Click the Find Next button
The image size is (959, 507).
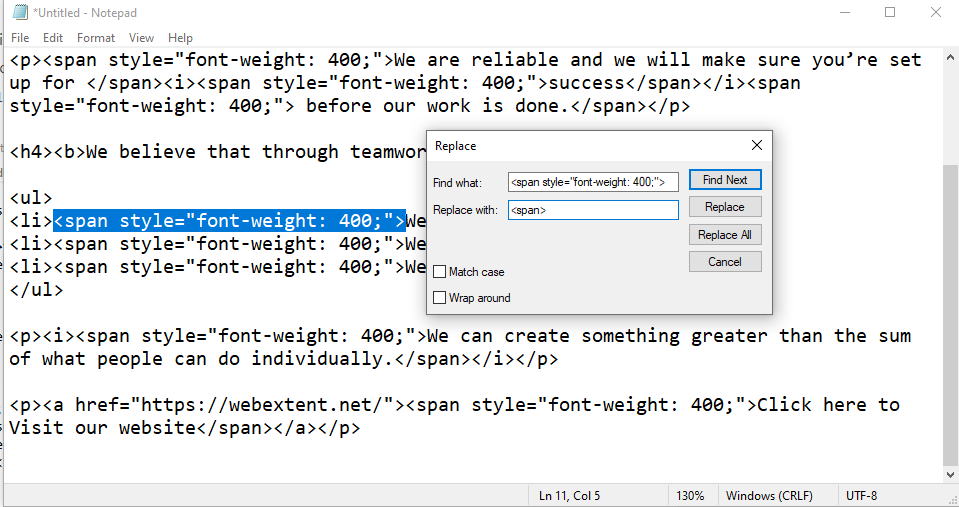[725, 180]
